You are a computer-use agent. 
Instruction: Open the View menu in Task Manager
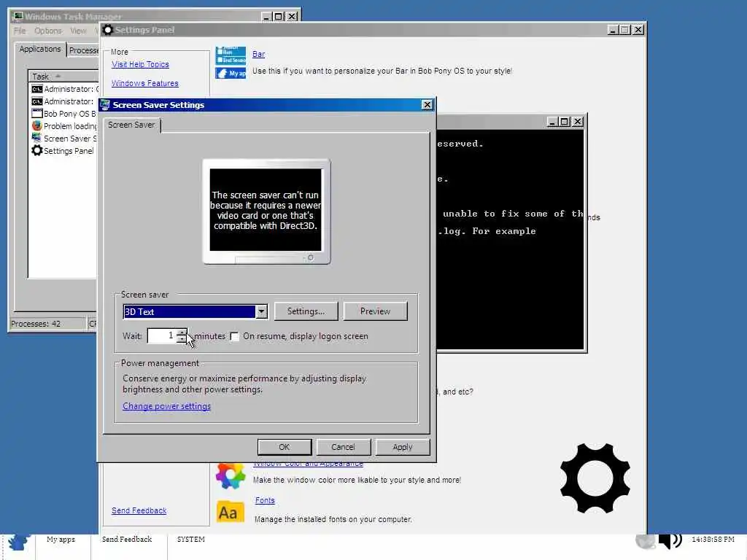(78, 31)
